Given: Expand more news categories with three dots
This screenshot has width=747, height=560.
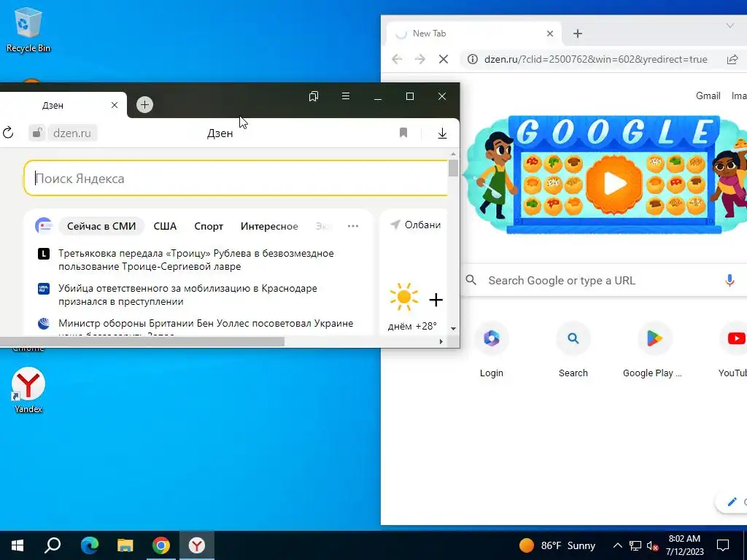Looking at the screenshot, I should click(x=353, y=226).
